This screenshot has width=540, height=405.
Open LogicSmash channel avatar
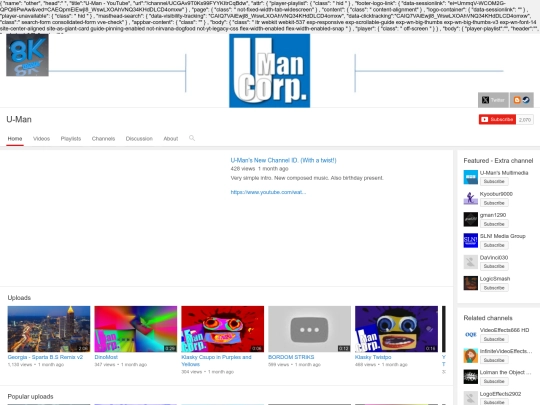(x=470, y=283)
